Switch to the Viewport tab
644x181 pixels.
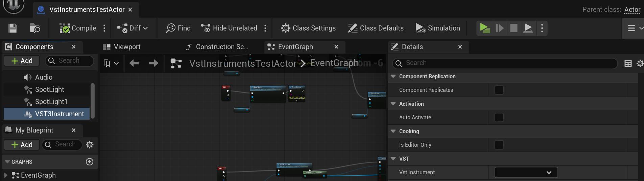click(x=121, y=47)
